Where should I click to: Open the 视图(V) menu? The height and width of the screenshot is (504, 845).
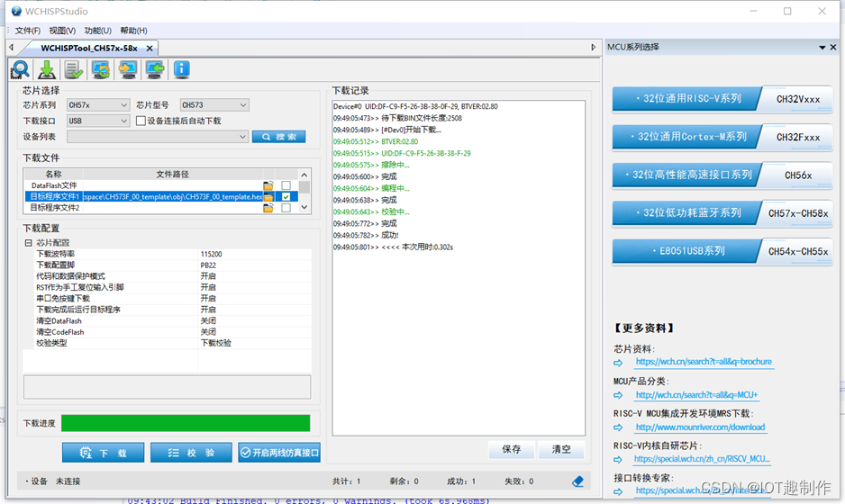pyautogui.click(x=62, y=31)
